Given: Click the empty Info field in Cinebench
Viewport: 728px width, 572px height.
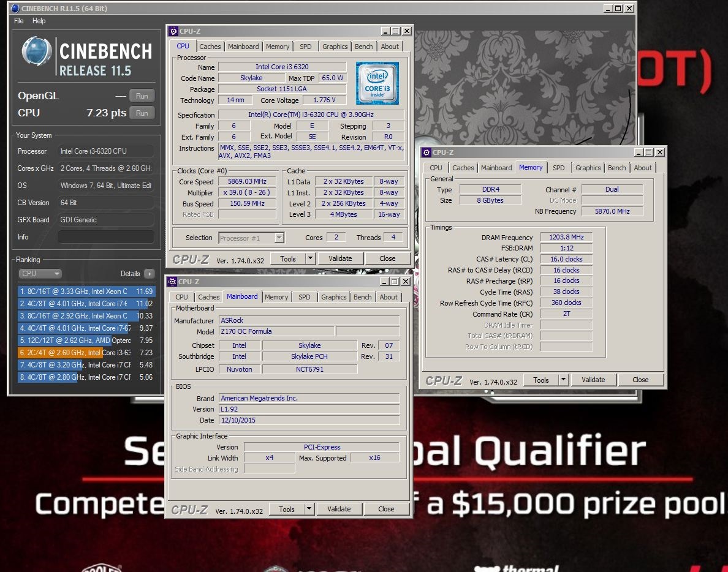Looking at the screenshot, I should pyautogui.click(x=106, y=237).
